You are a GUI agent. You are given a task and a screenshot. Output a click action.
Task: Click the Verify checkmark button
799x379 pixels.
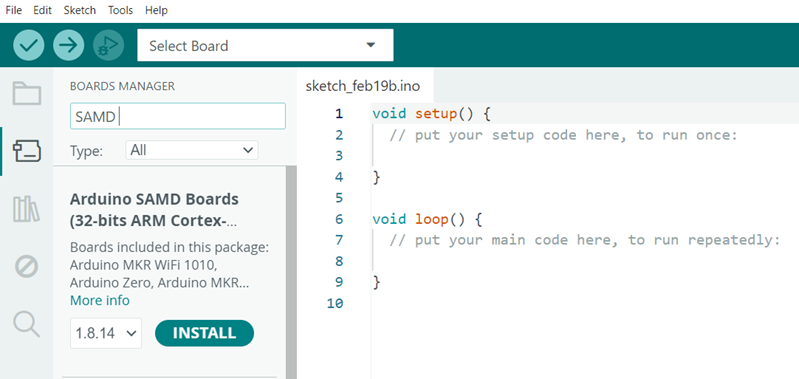click(x=29, y=45)
